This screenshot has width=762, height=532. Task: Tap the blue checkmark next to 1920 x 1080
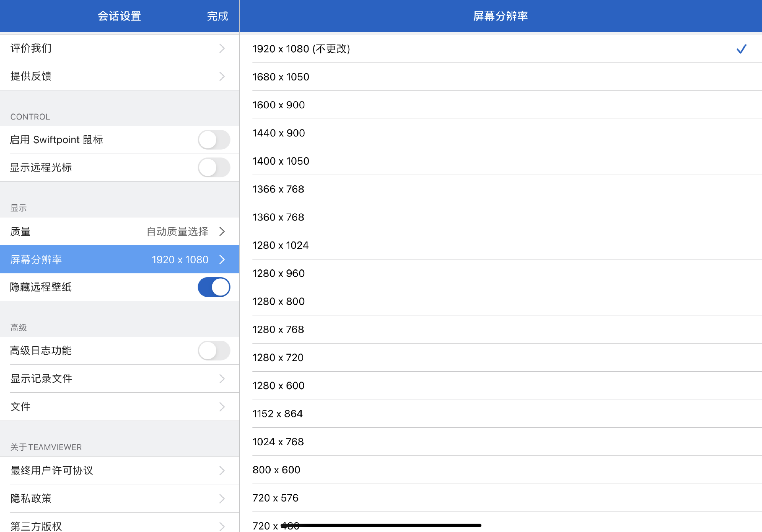(x=741, y=49)
